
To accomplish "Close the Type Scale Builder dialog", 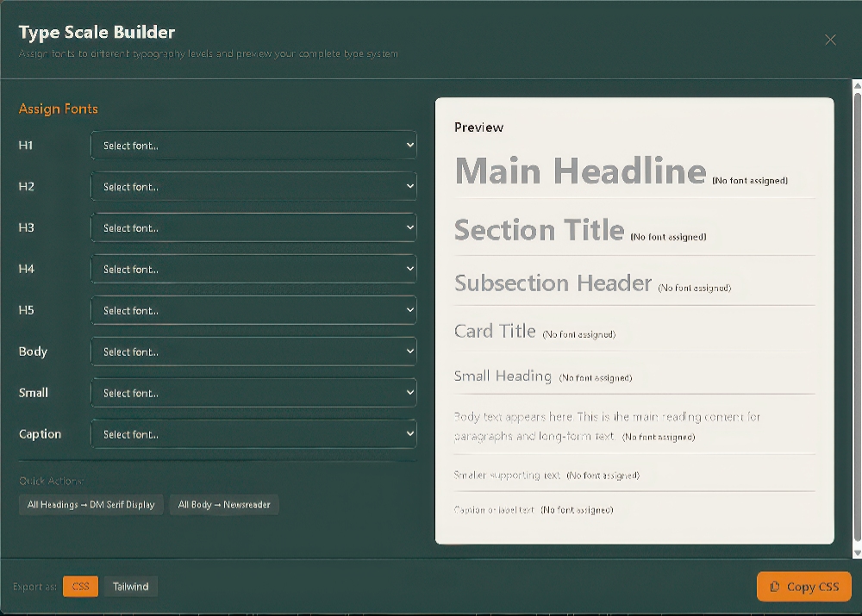I will 830,40.
